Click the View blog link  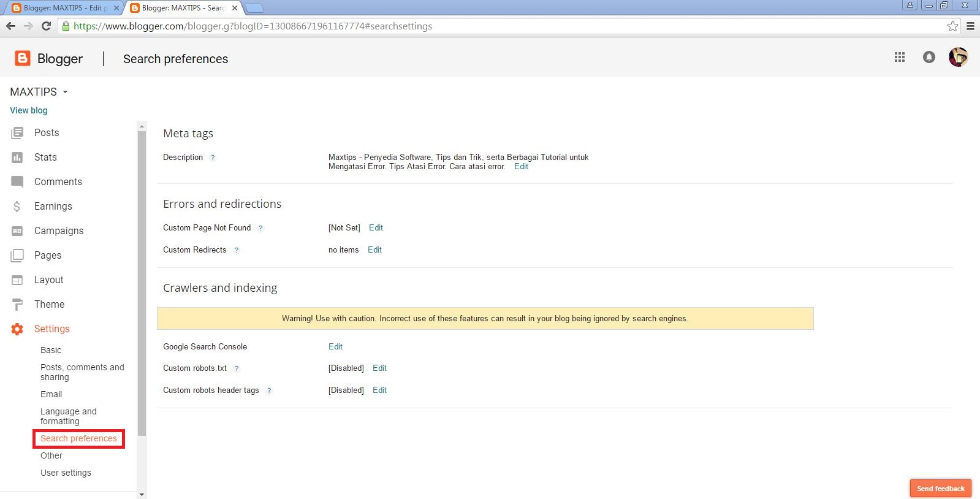point(29,110)
